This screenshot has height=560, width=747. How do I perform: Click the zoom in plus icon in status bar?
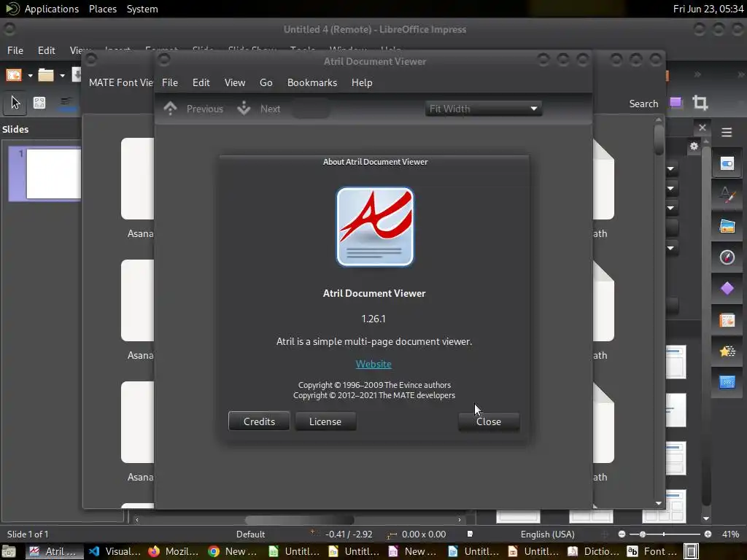[x=708, y=534]
